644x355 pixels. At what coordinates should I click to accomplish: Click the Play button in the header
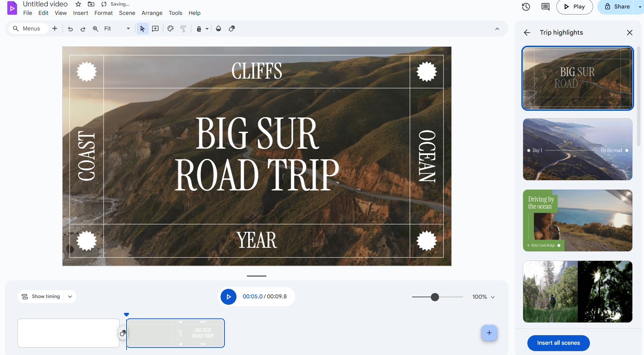point(574,7)
